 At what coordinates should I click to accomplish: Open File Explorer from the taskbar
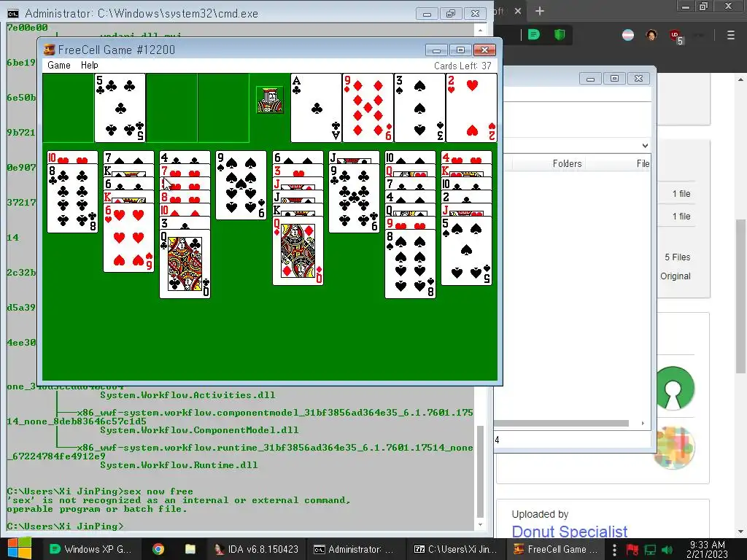click(190, 549)
